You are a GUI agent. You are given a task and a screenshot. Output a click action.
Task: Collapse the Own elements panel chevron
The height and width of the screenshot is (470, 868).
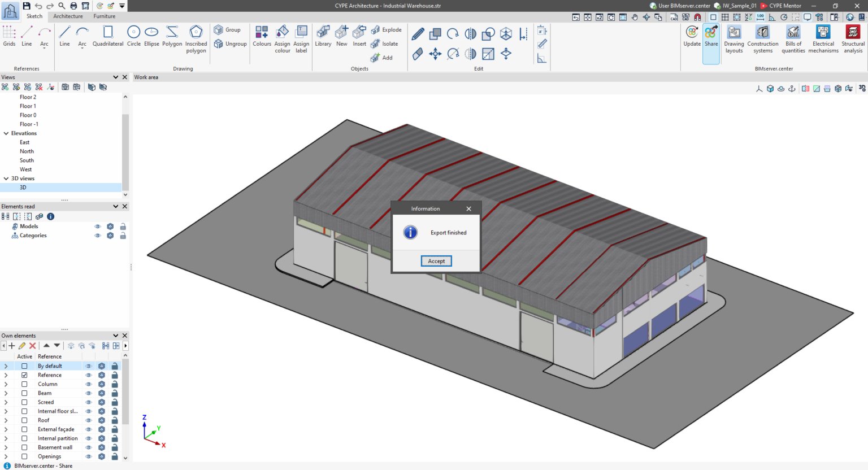[x=116, y=336]
